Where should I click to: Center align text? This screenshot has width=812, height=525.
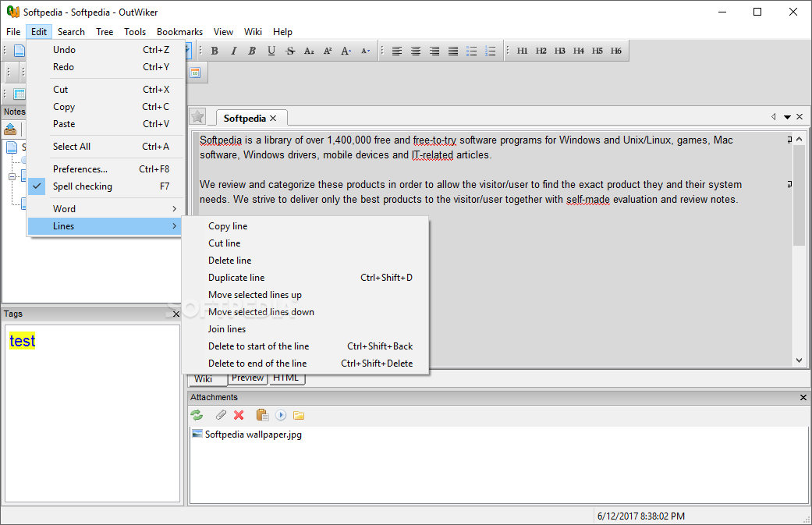coord(415,51)
